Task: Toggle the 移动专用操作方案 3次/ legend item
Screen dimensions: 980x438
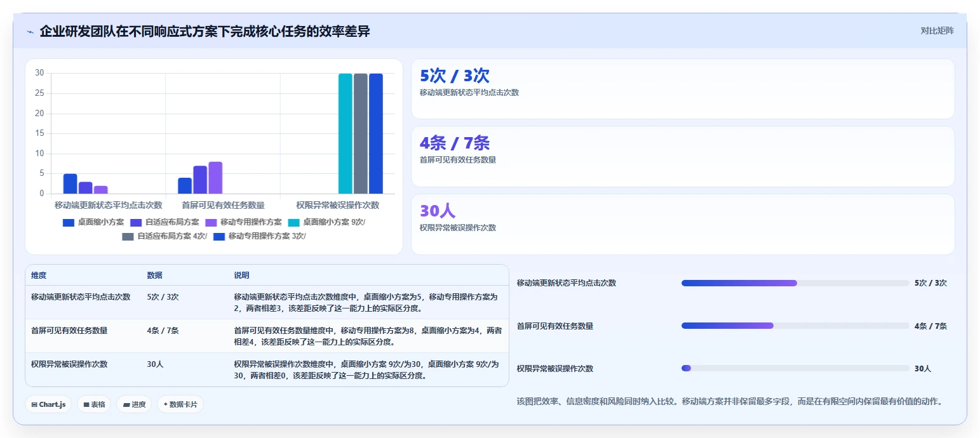Action: click(x=260, y=236)
